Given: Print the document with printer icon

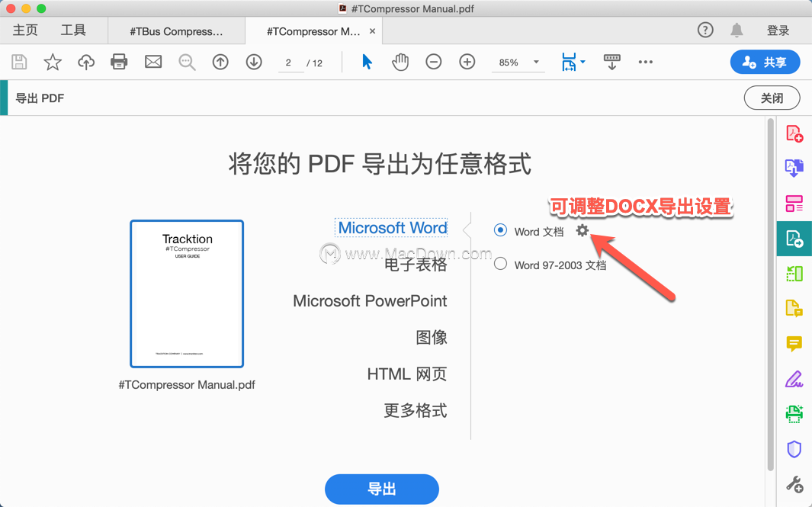Looking at the screenshot, I should (x=119, y=63).
